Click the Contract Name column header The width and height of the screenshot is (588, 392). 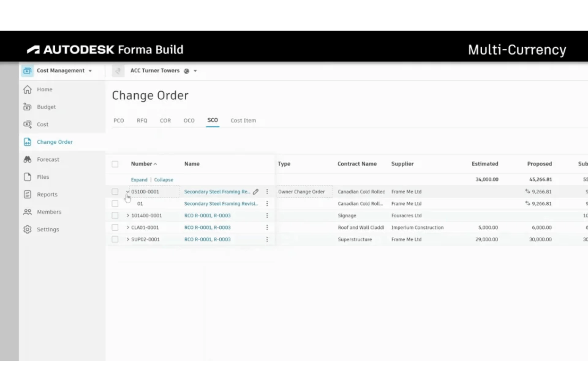pyautogui.click(x=357, y=164)
